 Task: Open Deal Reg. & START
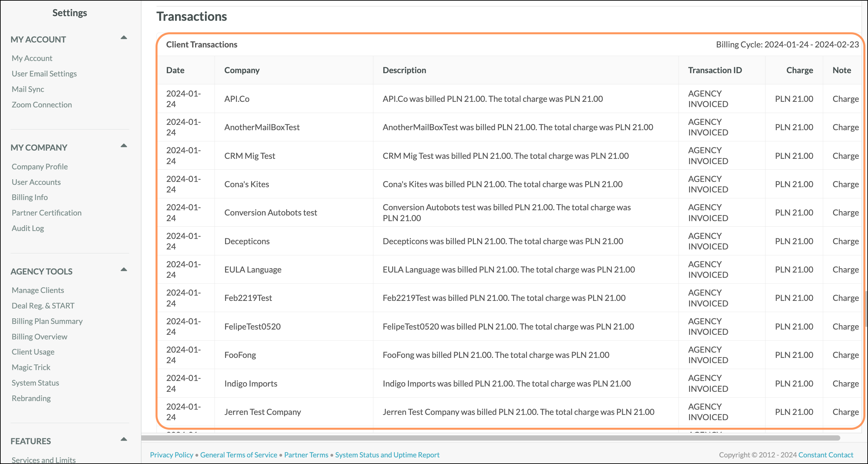43,305
